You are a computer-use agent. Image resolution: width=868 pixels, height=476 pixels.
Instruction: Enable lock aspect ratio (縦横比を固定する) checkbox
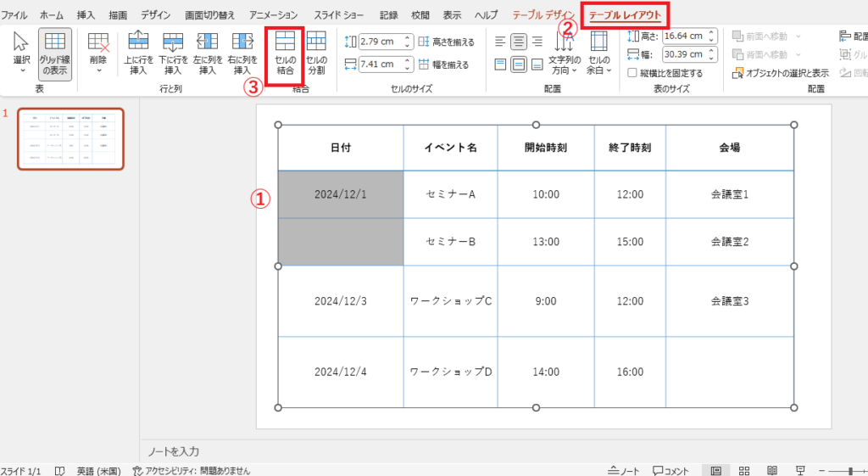[632, 73]
